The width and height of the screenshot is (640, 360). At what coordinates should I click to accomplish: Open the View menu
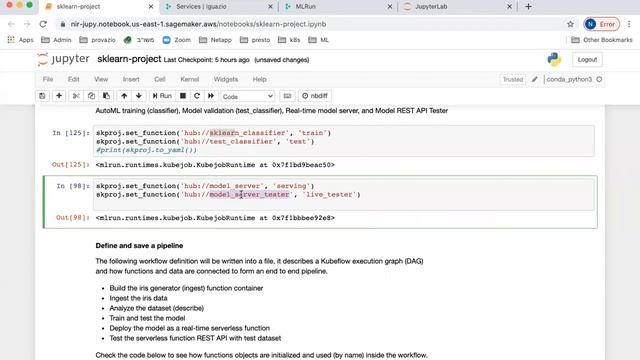[101, 79]
